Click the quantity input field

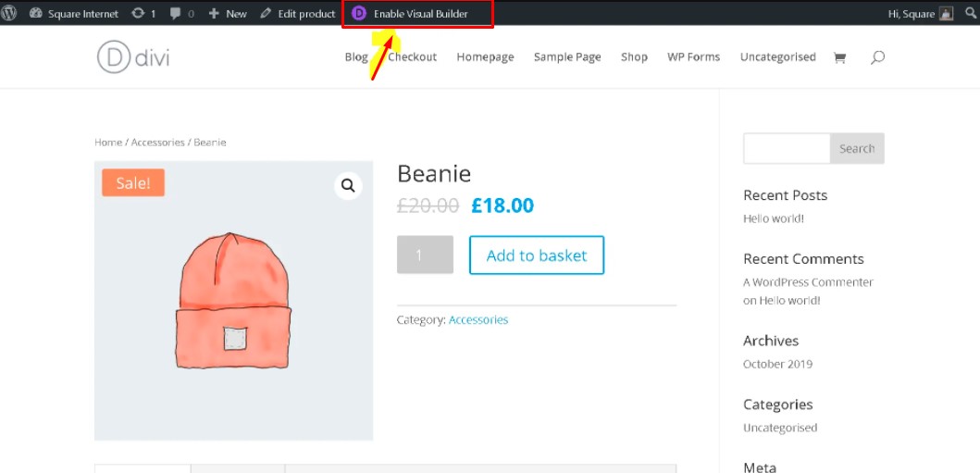tap(425, 255)
